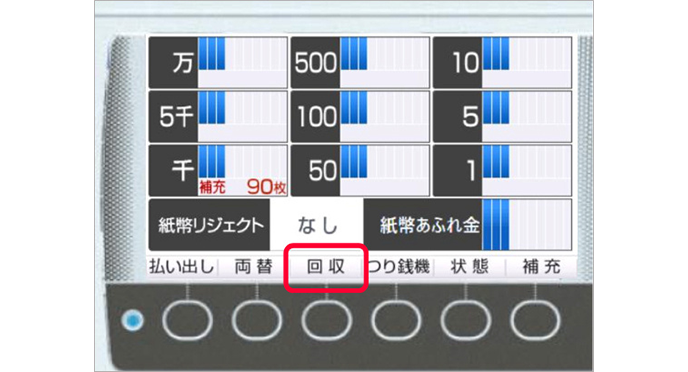Select the 払い出し menu label
The image size is (688, 372).
coord(181,267)
